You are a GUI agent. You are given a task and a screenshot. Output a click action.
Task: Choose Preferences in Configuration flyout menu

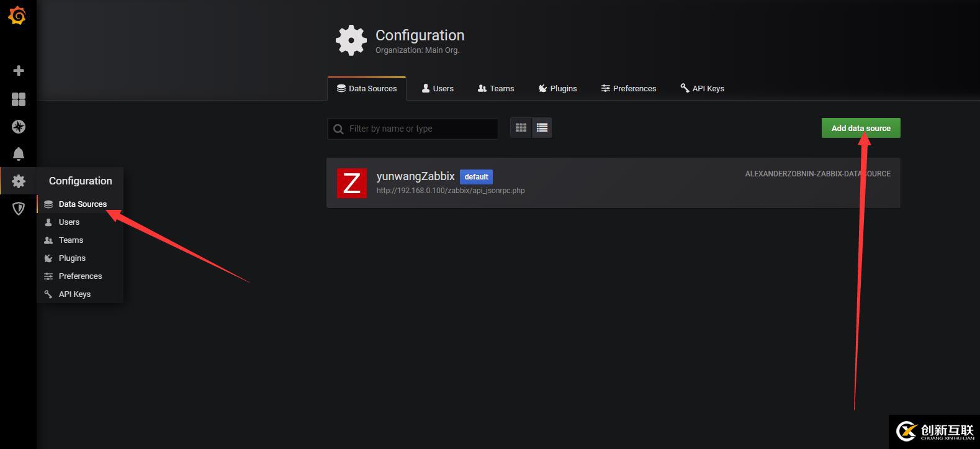tap(80, 276)
